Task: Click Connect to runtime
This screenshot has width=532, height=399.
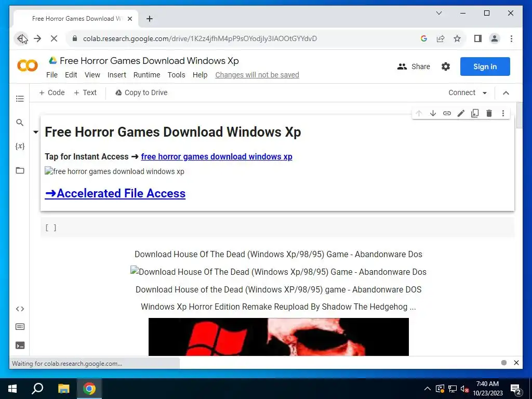Action: pos(462,92)
